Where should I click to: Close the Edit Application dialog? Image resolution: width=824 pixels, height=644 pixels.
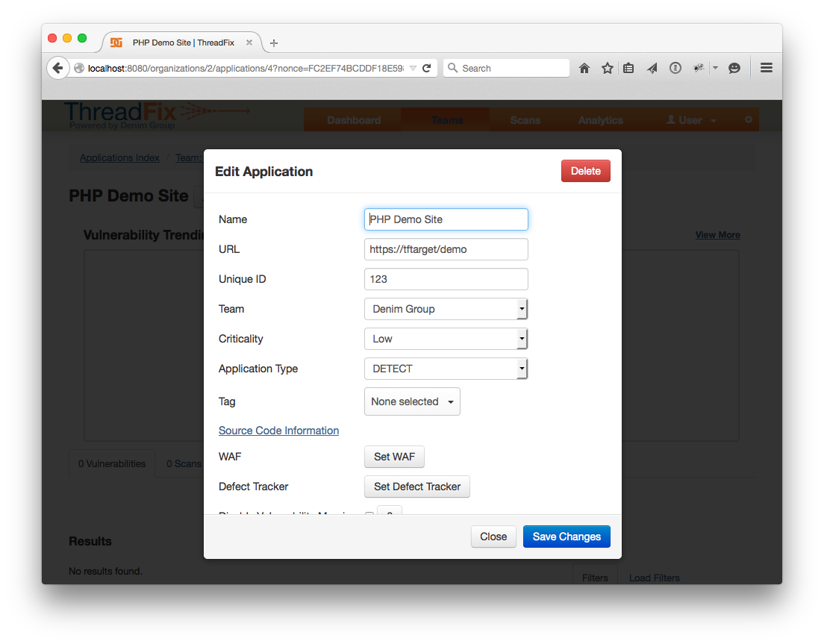tap(493, 537)
